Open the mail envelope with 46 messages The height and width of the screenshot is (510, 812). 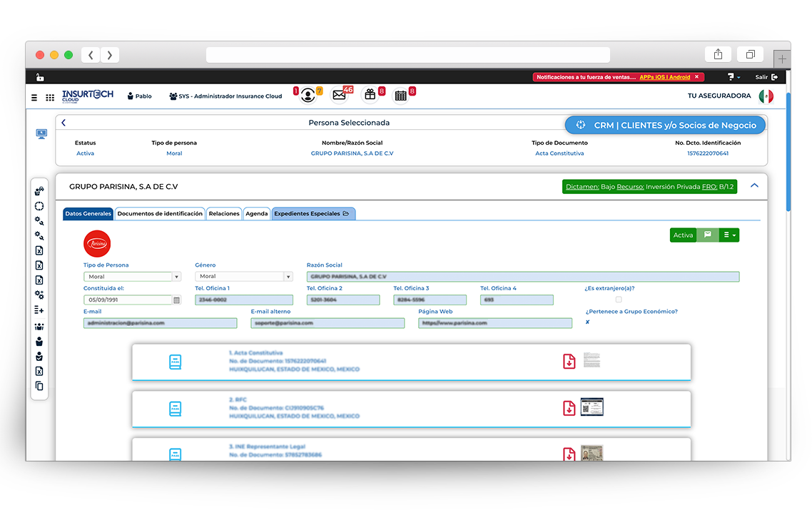click(339, 95)
